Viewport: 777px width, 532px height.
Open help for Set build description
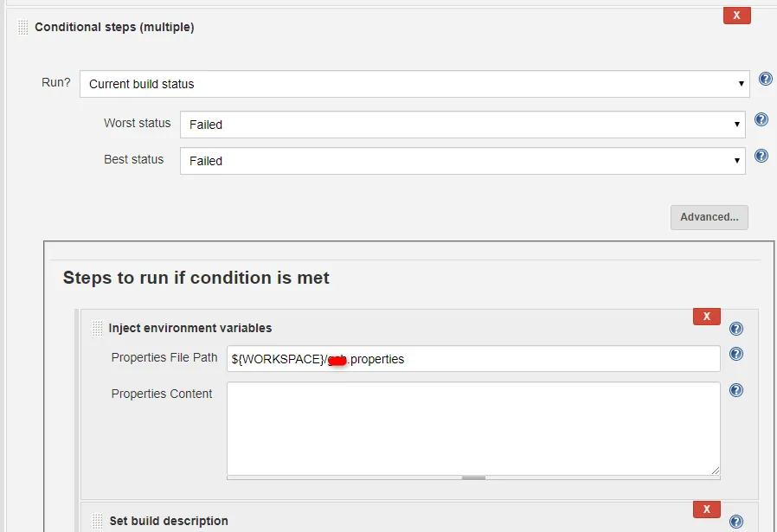(x=736, y=522)
